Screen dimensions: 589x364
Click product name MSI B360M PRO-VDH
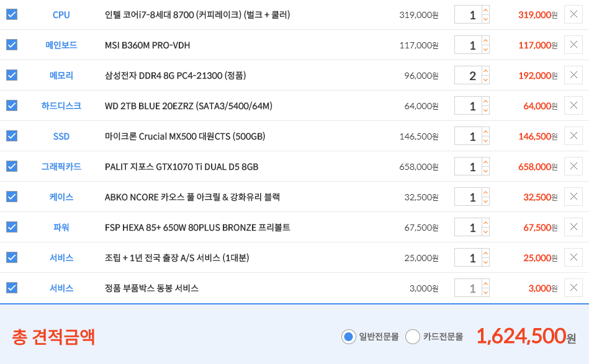[x=147, y=45]
